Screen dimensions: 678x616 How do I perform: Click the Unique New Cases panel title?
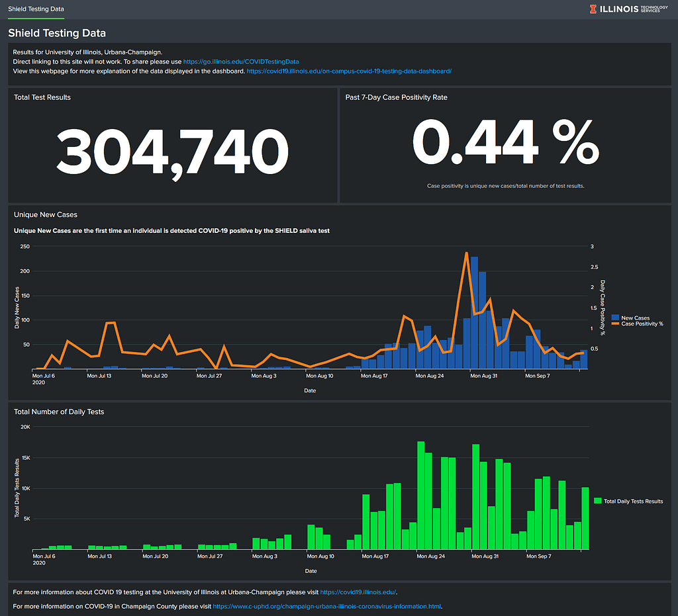pos(46,214)
